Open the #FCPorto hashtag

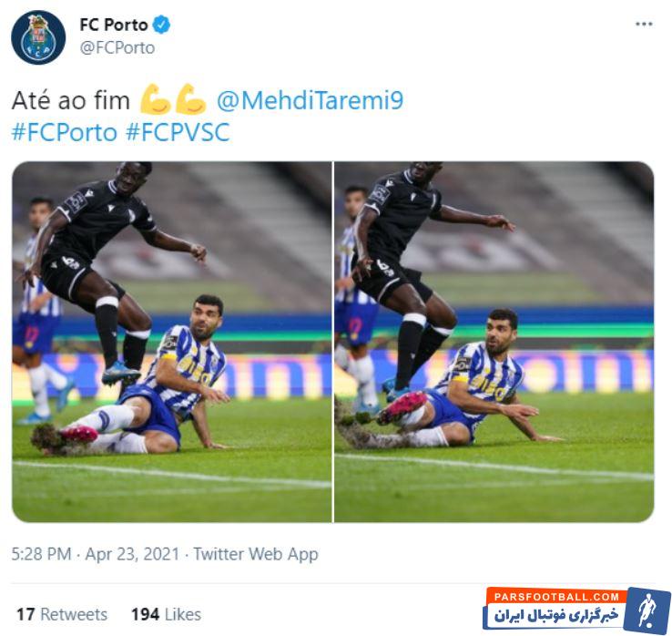coord(65,131)
